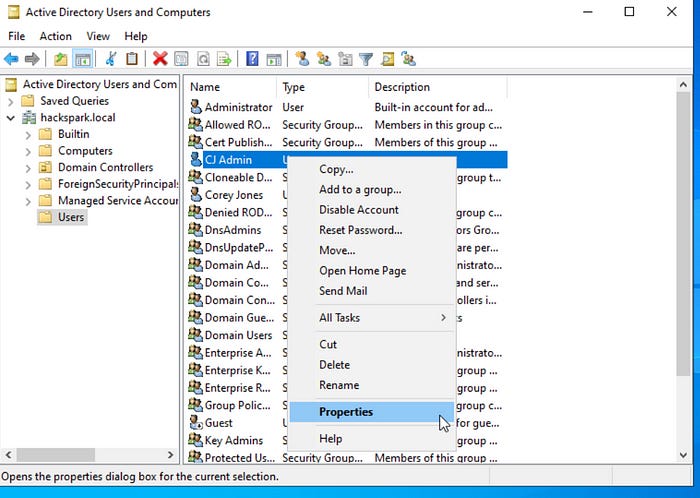
Task: Click the blue Help question mark icon
Action: [252, 59]
